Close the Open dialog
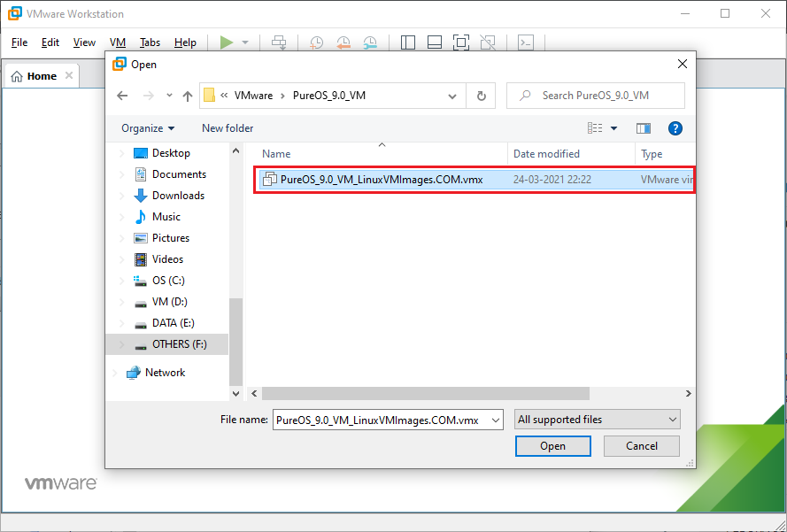The width and height of the screenshot is (787, 532). 683,65
